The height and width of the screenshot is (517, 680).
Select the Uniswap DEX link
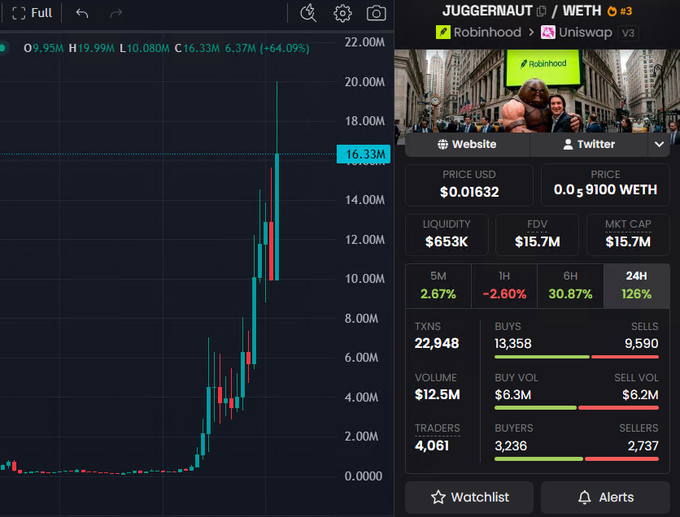click(x=576, y=32)
